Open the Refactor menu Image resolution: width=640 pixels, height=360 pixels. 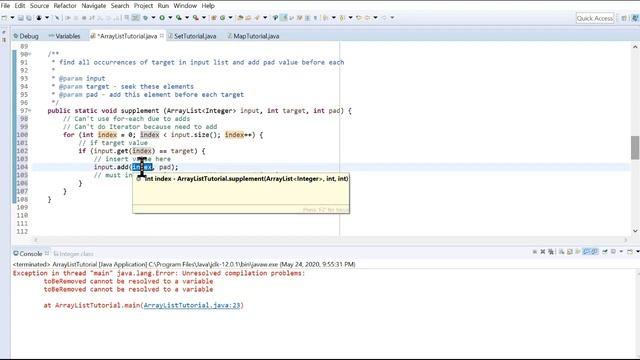pyautogui.click(x=65, y=6)
